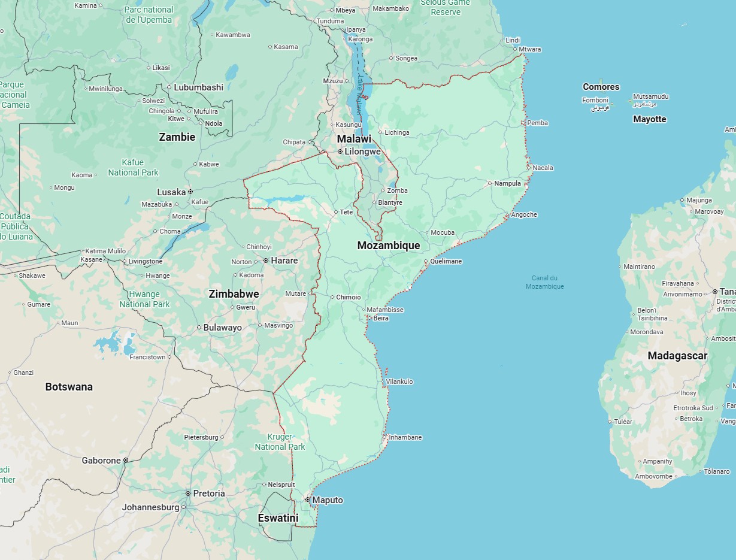Click the Canal du Mozambique sea label
The image size is (736, 560).
coord(544,282)
